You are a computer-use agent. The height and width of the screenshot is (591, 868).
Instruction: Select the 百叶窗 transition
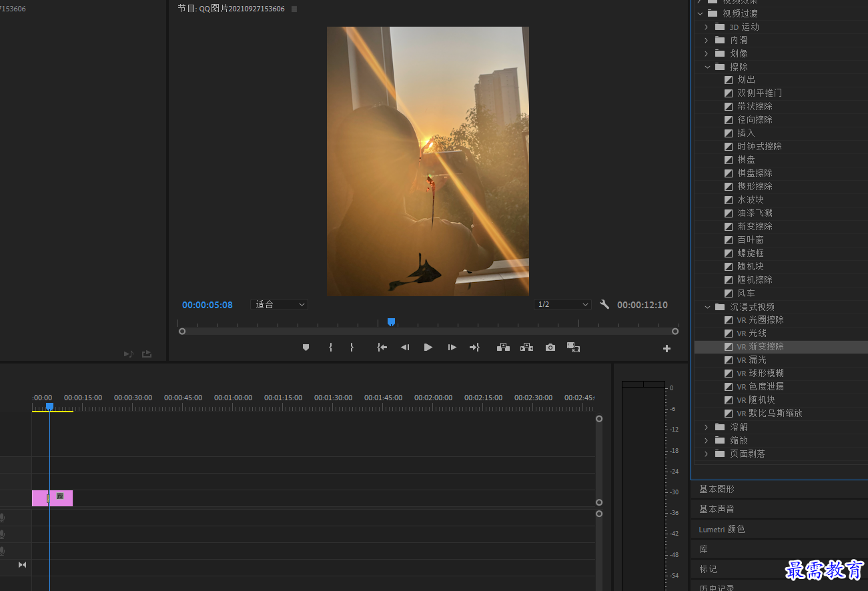pos(751,239)
